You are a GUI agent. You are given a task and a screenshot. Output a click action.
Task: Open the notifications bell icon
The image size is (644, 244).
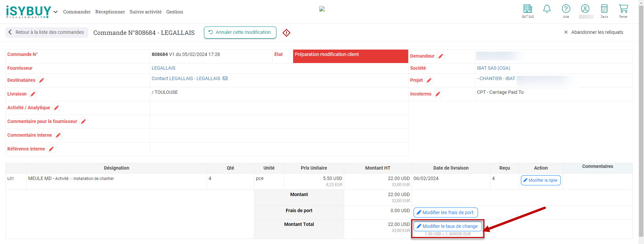(547, 9)
